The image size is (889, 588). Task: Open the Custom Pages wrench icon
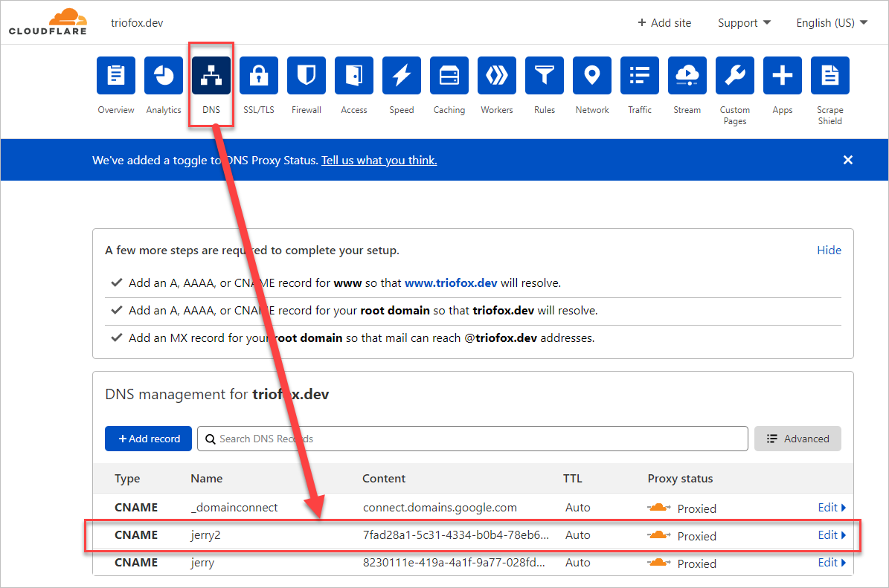735,75
